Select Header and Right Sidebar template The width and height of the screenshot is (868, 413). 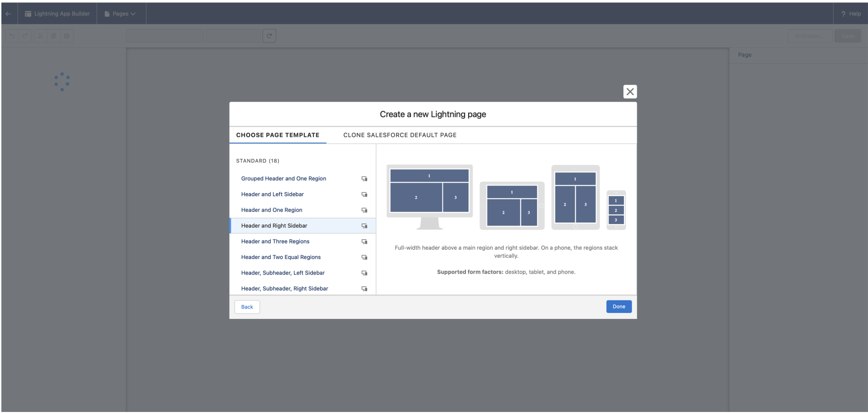(x=303, y=226)
